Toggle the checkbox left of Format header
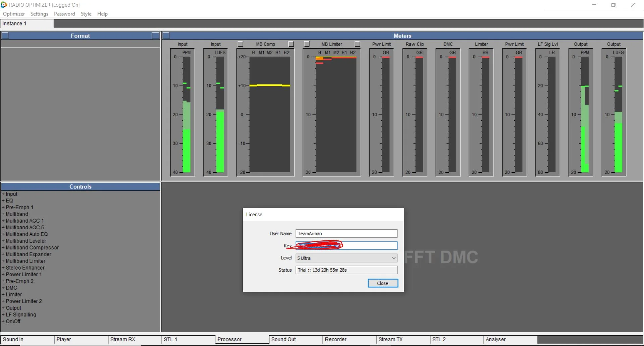Image resolution: width=644 pixels, height=346 pixels. point(5,36)
